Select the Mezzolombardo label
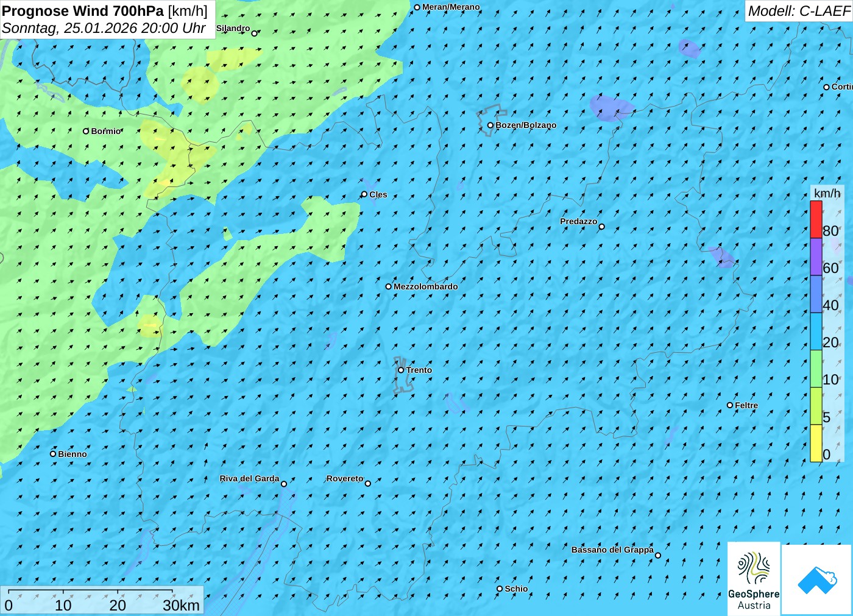This screenshot has width=853, height=616. (426, 286)
